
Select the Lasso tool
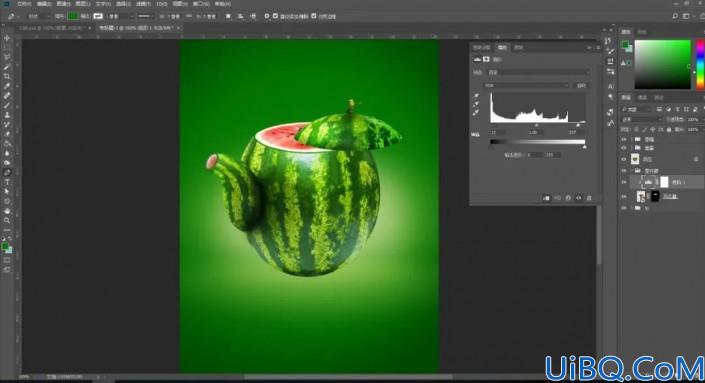click(x=7, y=57)
